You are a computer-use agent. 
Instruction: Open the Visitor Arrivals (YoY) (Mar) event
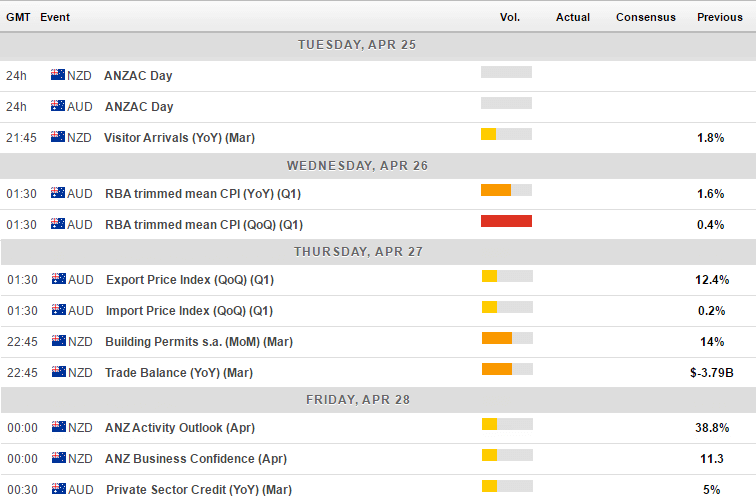[x=179, y=138]
